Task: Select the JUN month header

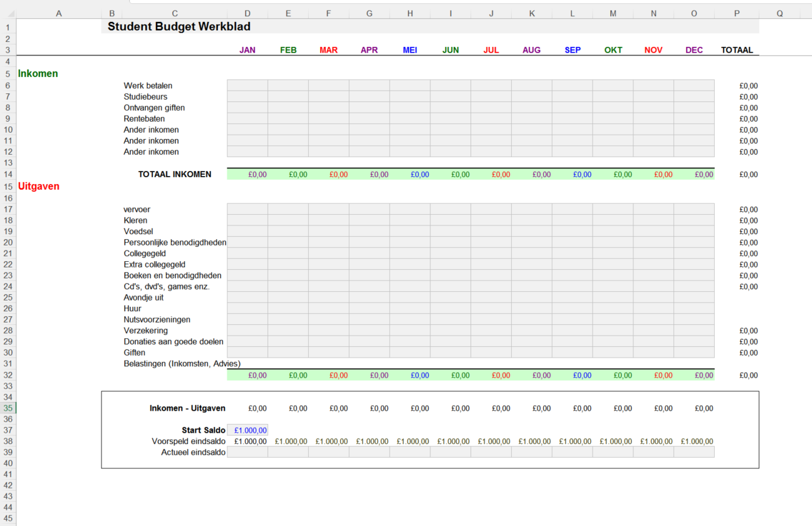Action: (x=450, y=50)
